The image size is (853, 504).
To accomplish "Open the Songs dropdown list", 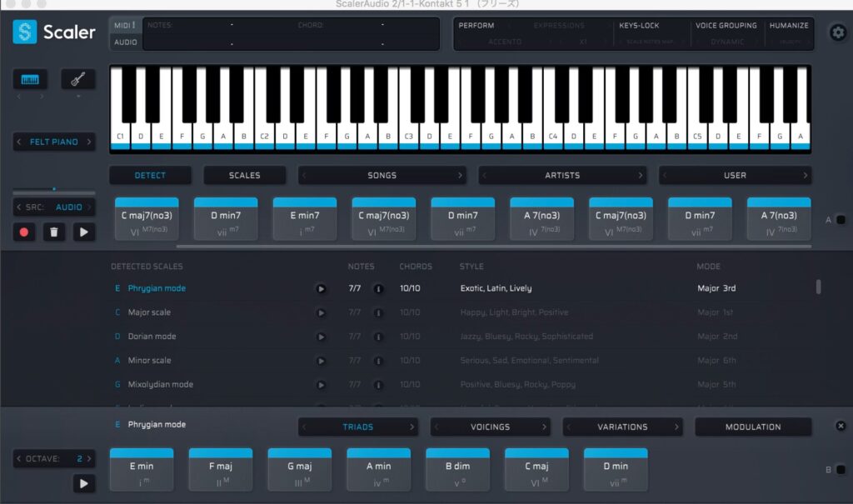I will [382, 176].
